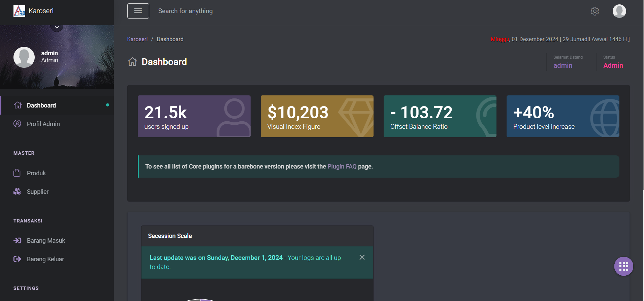Viewport: 644px width, 301px height.
Task: Click the settings gear icon in header
Action: (595, 11)
